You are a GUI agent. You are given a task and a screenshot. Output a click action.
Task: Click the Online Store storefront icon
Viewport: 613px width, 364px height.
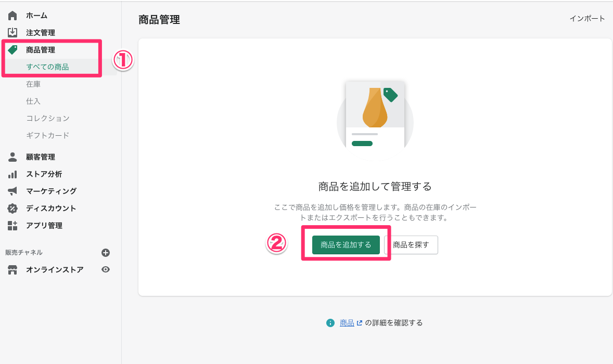(12, 270)
